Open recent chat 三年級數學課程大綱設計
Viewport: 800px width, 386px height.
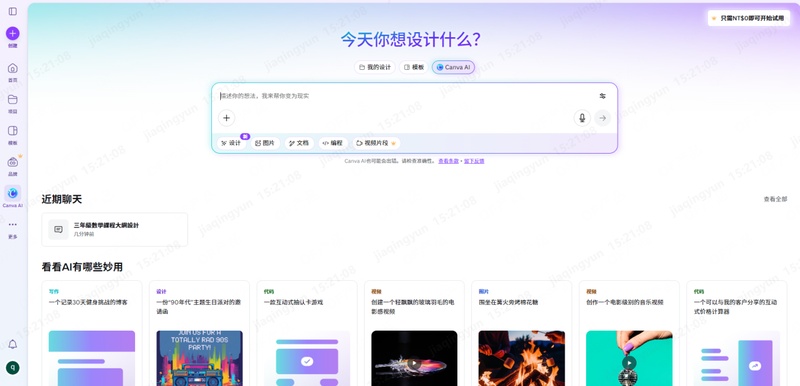coord(115,229)
